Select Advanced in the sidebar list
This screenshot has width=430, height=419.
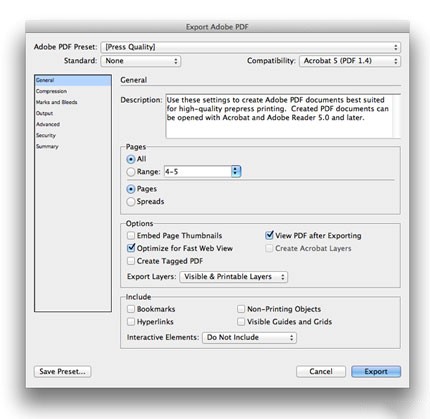[x=73, y=124]
